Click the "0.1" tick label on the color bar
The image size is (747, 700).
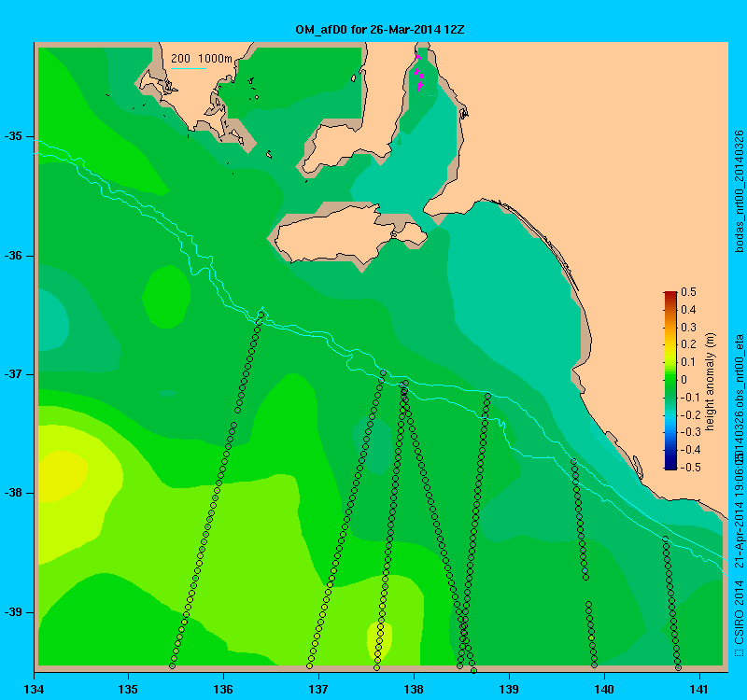pyautogui.click(x=688, y=362)
